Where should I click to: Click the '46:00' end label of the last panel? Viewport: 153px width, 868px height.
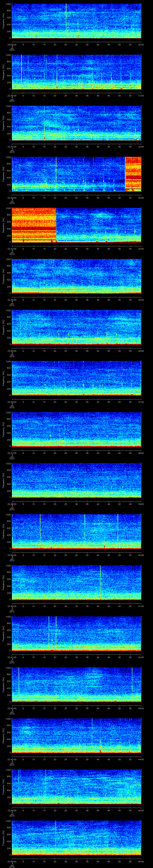(141, 861)
